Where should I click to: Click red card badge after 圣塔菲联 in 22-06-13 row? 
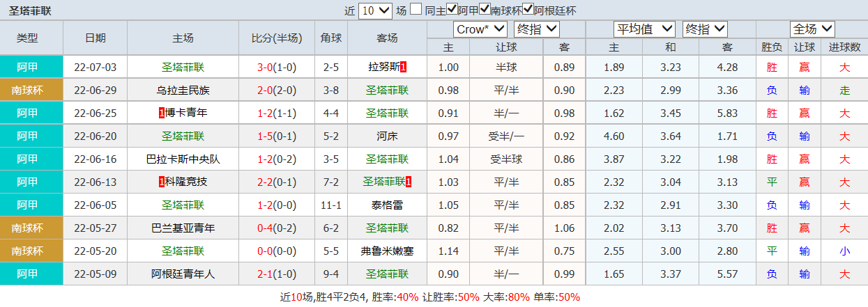click(x=408, y=182)
